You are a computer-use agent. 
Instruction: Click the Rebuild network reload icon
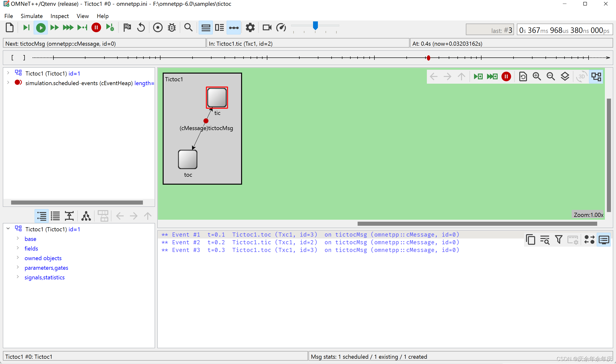[141, 28]
